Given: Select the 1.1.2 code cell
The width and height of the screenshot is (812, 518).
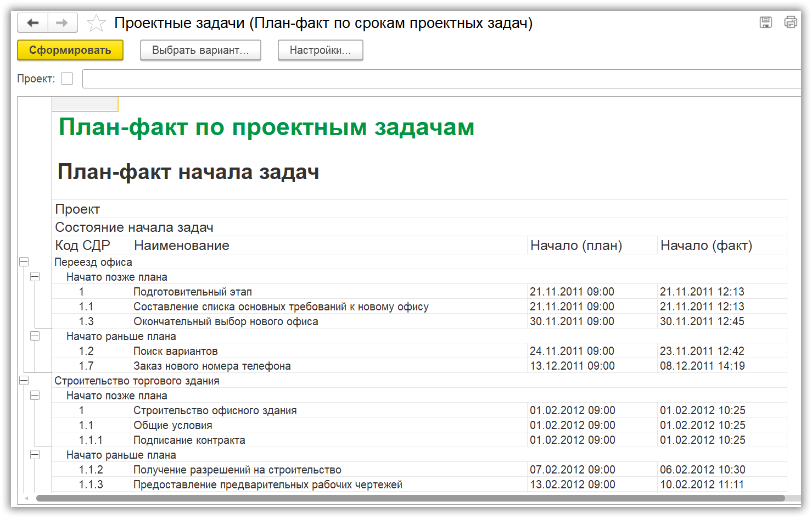Looking at the screenshot, I should pyautogui.click(x=92, y=470).
